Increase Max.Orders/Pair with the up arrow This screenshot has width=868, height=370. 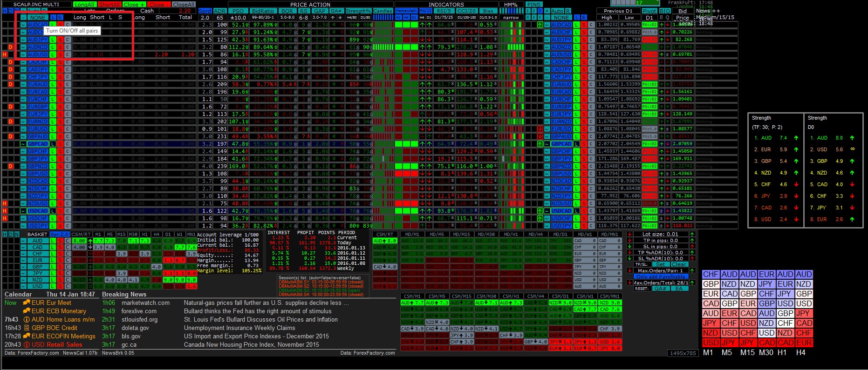coord(692,270)
